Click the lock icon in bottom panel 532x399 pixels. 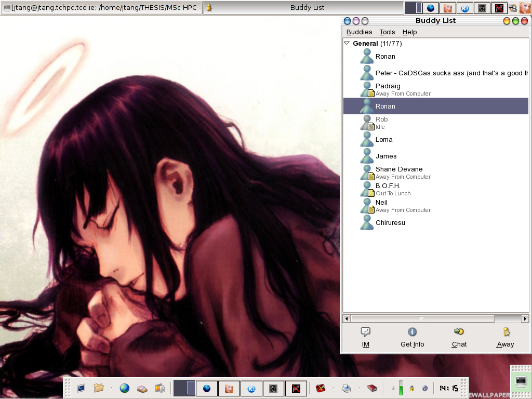[411, 388]
